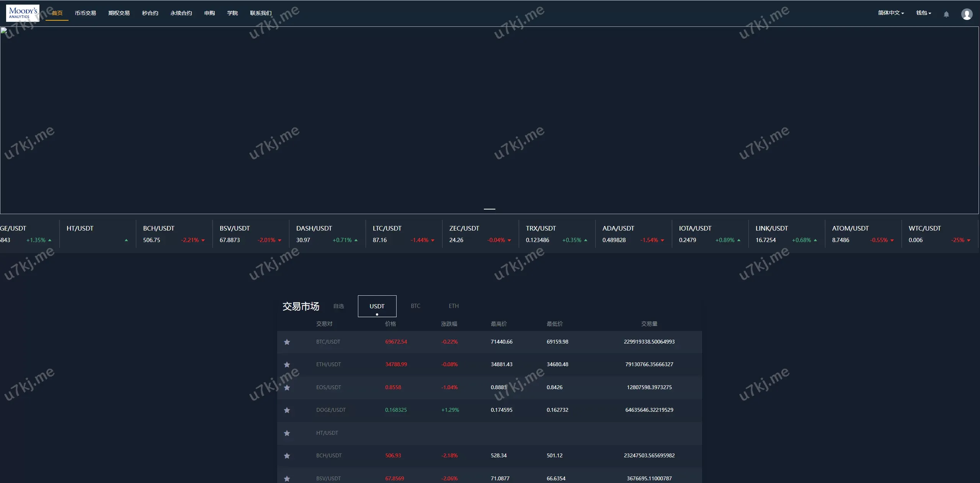The image size is (980, 483).
Task: Switch to the BTC market tab
Action: (x=415, y=306)
